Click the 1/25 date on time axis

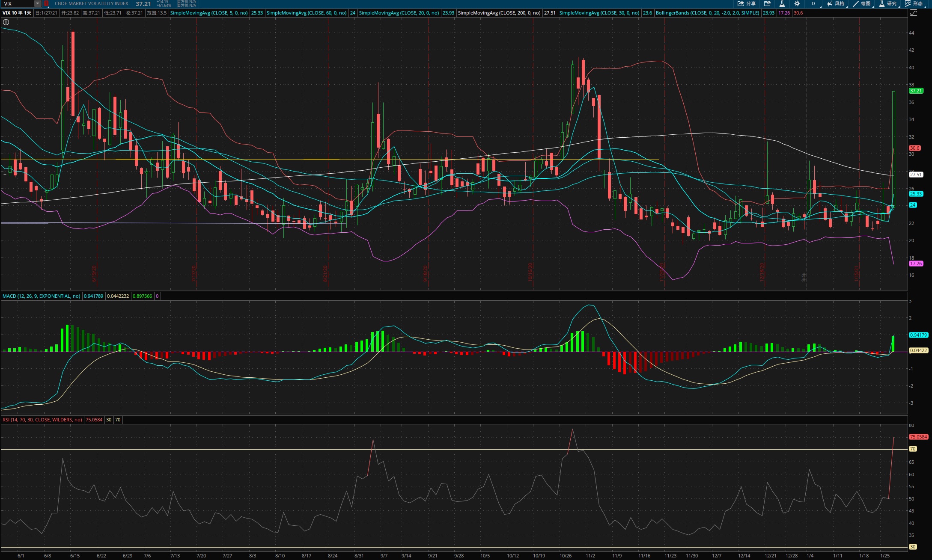pyautogui.click(x=885, y=556)
